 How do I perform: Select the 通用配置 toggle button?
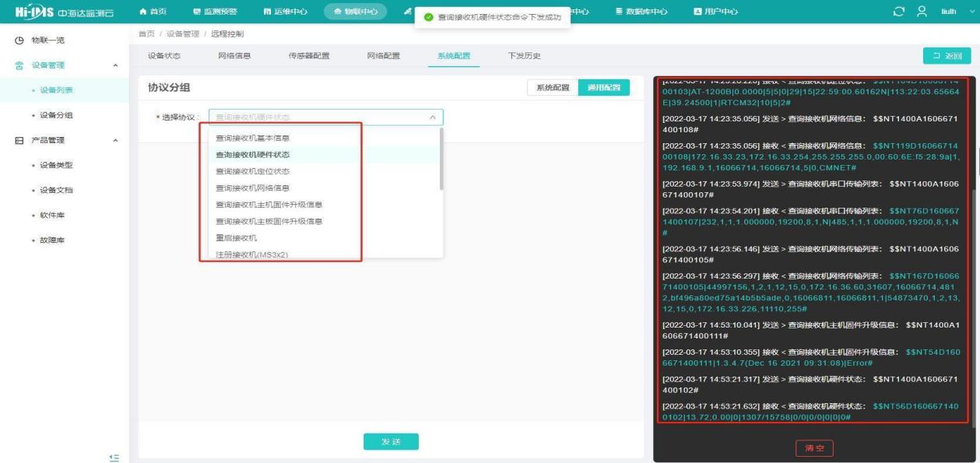(x=603, y=88)
